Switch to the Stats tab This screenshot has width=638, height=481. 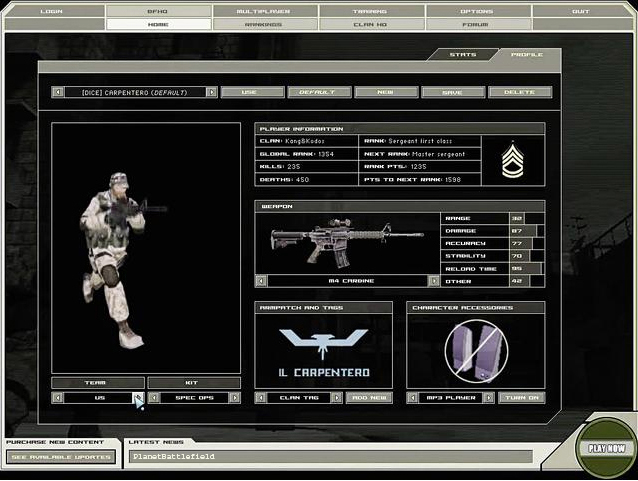[x=462, y=55]
